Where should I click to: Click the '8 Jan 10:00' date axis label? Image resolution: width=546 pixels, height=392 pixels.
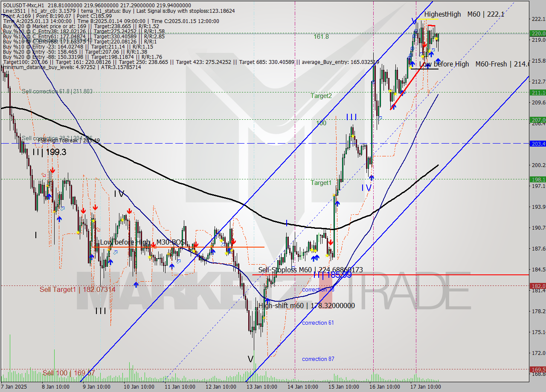pos(55,387)
